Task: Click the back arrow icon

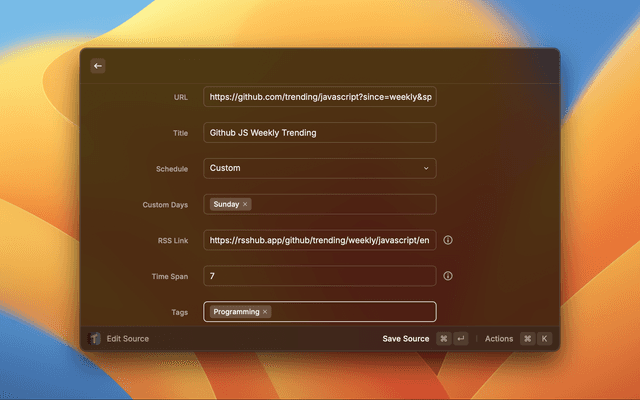Action: (x=98, y=66)
